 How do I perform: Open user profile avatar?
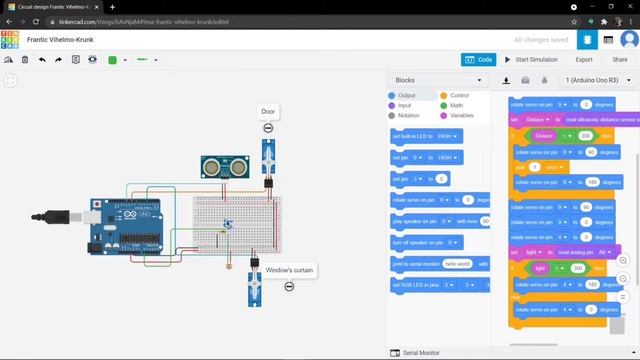point(629,40)
